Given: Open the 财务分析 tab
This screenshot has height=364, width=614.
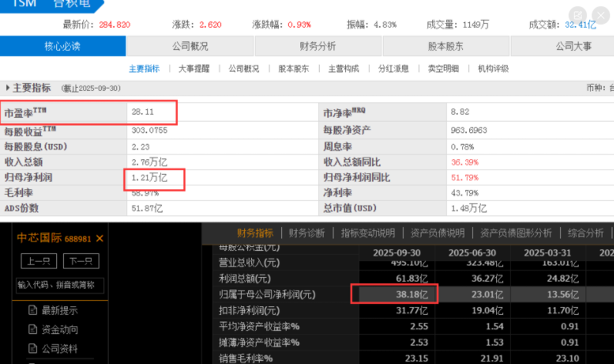Looking at the screenshot, I should click(318, 46).
